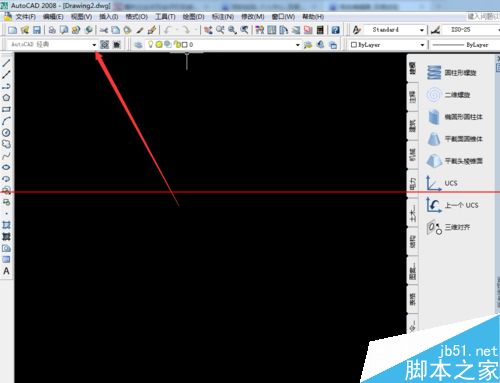Open the 绘图(D) menu
This screenshot has width=500, height=383.
(193, 17)
